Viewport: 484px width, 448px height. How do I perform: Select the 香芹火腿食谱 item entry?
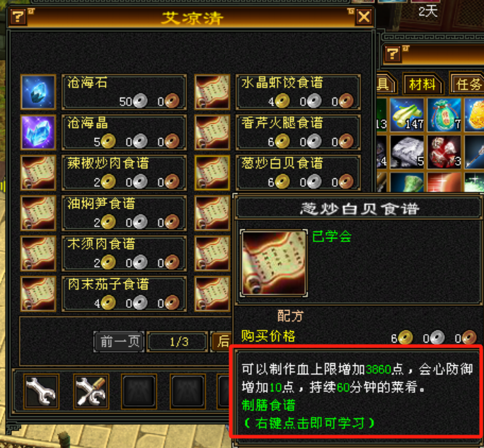tap(298, 132)
